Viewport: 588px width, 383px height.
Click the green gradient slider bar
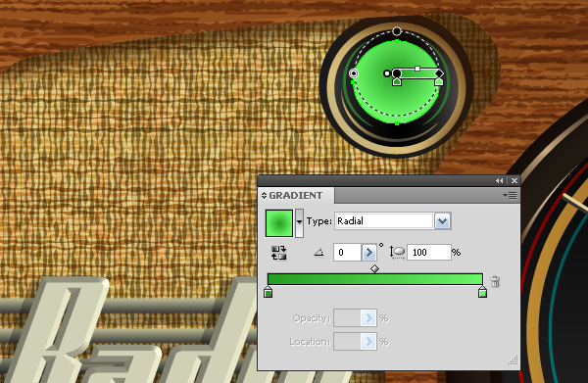[x=375, y=279]
